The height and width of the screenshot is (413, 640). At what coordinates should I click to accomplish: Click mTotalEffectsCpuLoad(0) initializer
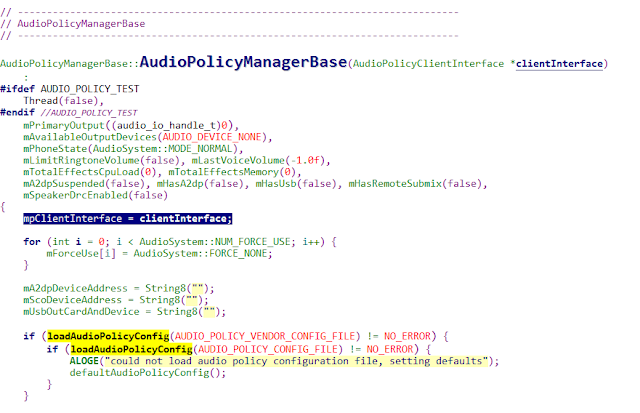[92, 172]
